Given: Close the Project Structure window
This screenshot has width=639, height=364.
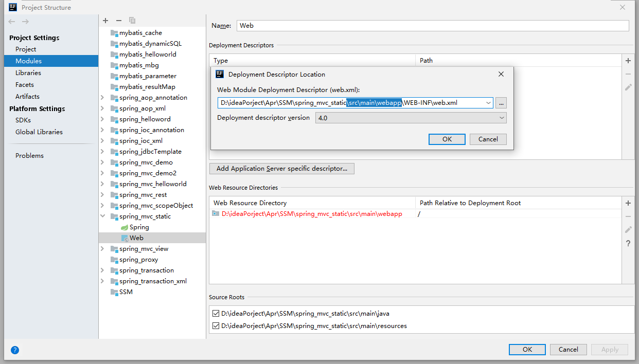Looking at the screenshot, I should (x=623, y=7).
